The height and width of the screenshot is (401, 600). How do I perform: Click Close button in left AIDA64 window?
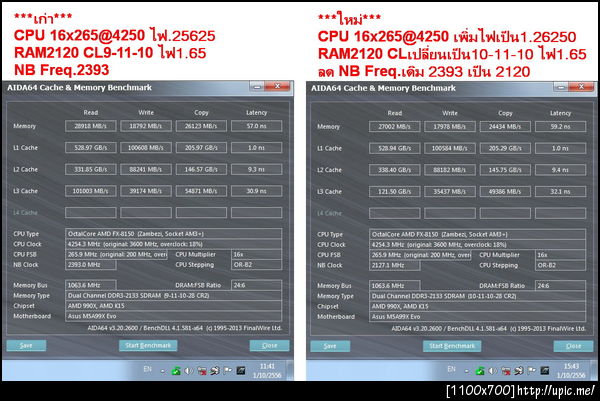(269, 346)
